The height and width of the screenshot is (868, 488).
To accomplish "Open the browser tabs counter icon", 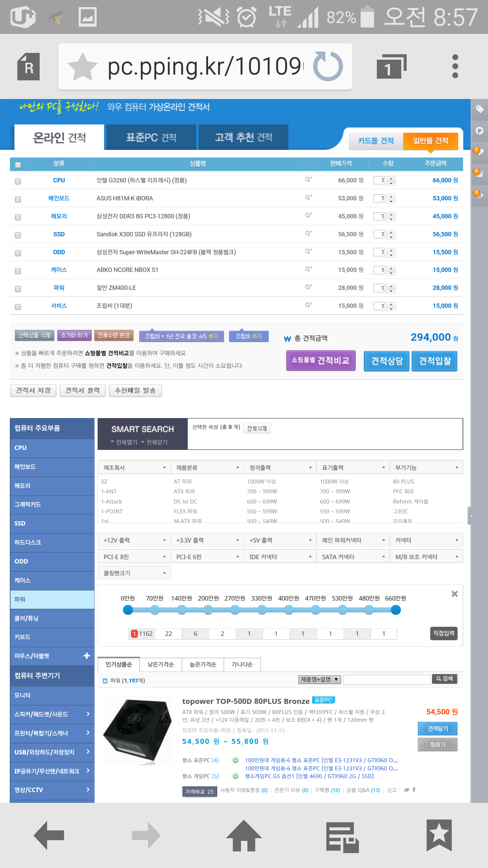I will pyautogui.click(x=391, y=66).
